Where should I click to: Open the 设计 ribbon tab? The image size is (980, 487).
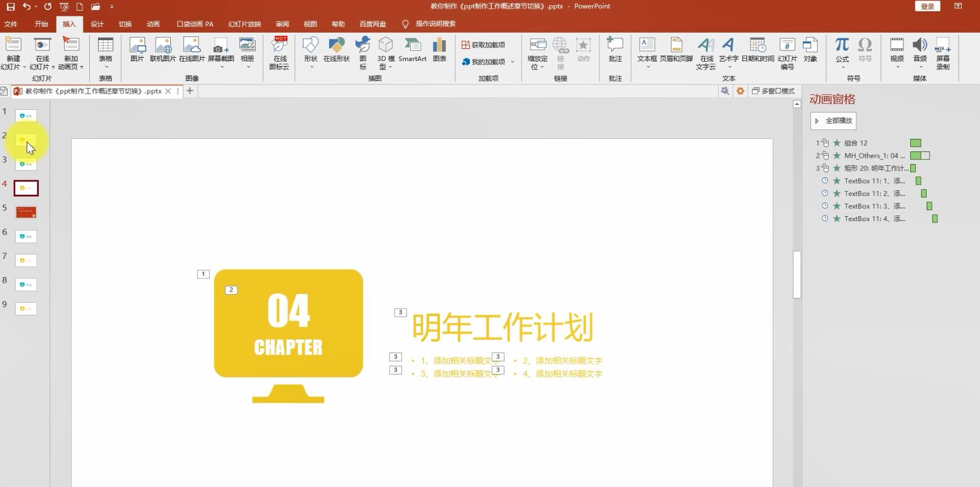97,24
